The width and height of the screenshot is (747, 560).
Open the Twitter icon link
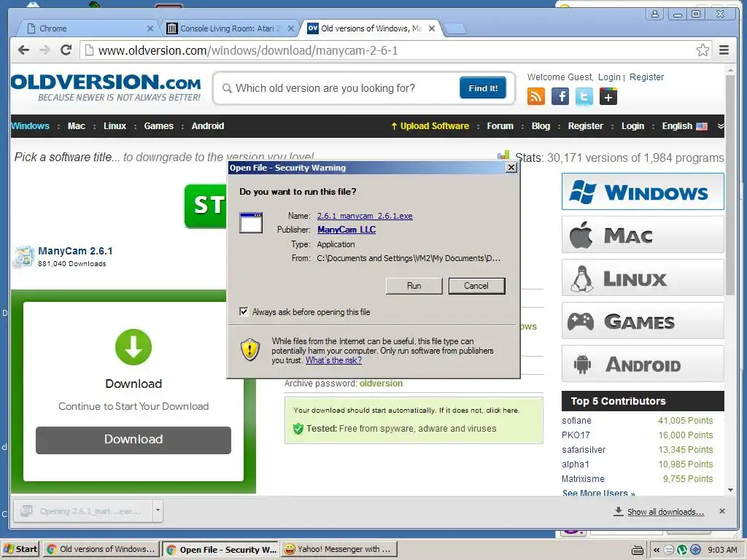coord(584,97)
